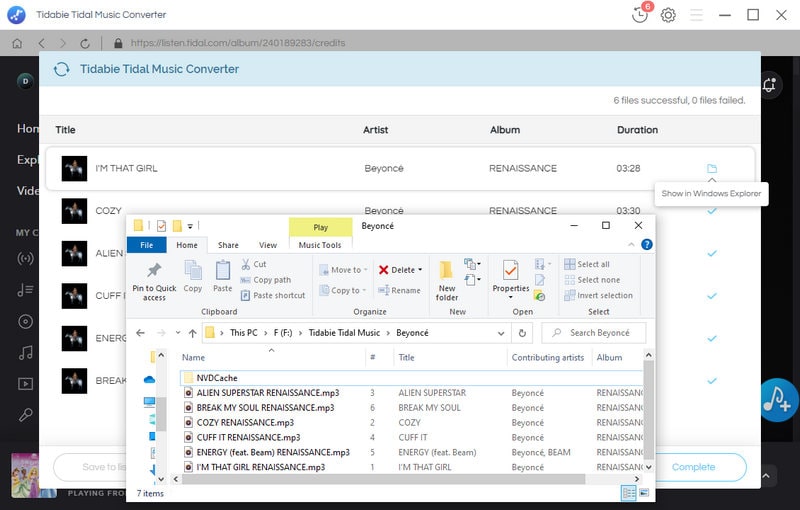The width and height of the screenshot is (800, 510).
Task: Click the Tidabie URL address field
Action: 238,43
